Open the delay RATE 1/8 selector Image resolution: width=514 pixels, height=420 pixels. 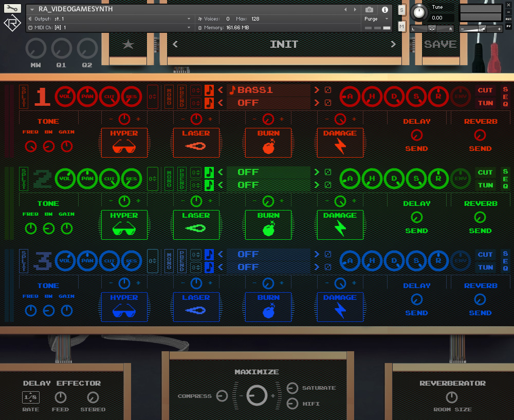tap(31, 397)
